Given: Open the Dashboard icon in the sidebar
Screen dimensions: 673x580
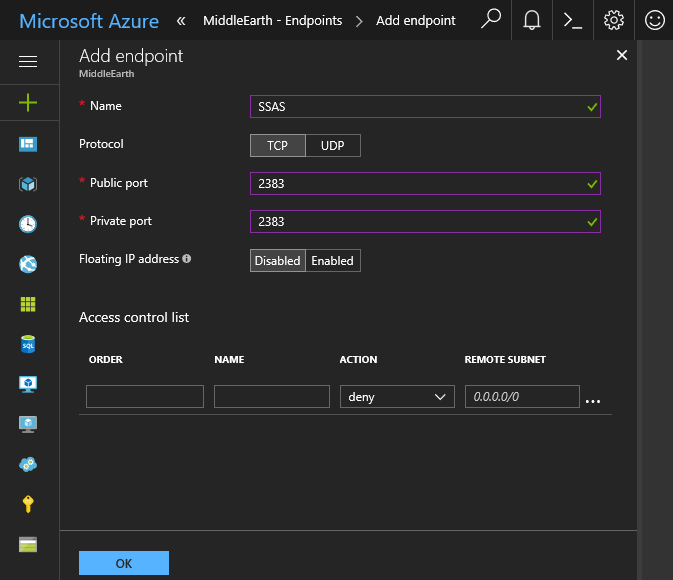Looking at the screenshot, I should (28, 144).
